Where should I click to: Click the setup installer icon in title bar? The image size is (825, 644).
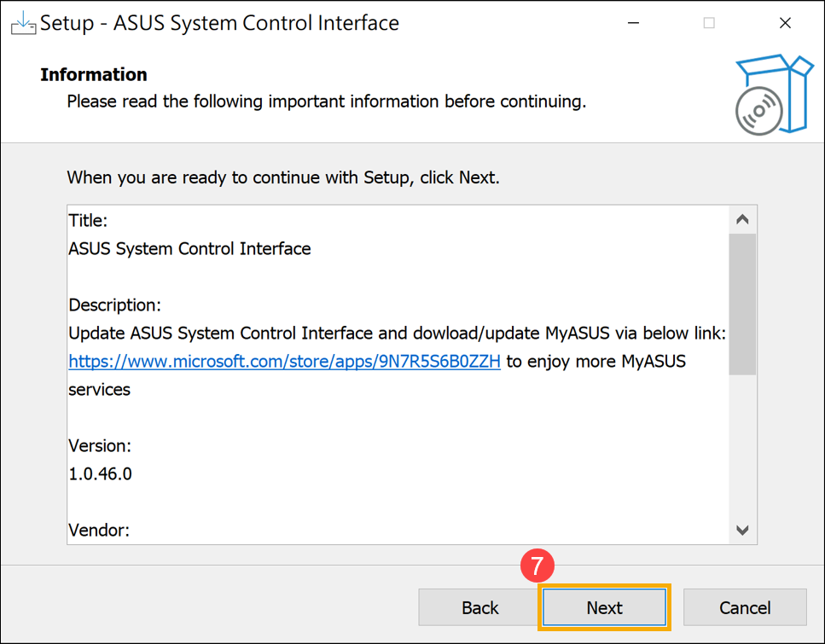click(23, 24)
